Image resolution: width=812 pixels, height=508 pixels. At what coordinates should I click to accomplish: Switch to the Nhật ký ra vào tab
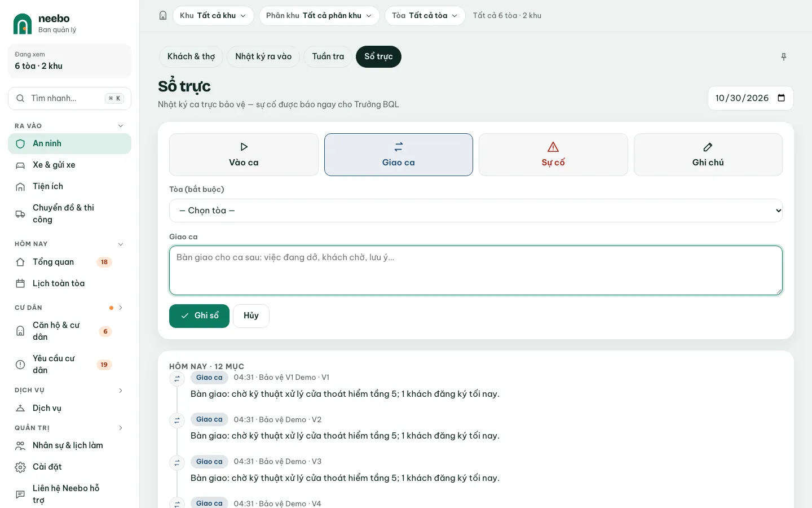[x=263, y=56]
